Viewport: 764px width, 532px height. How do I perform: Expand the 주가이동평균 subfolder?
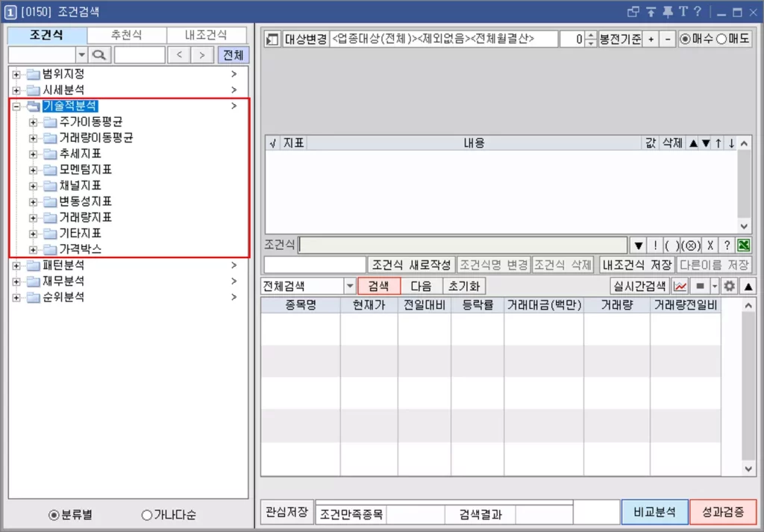pos(33,122)
